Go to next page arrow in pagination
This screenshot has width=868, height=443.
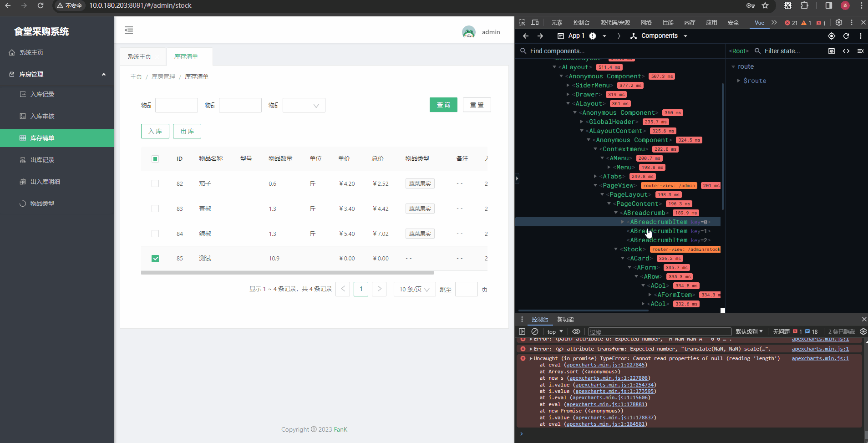coord(379,289)
